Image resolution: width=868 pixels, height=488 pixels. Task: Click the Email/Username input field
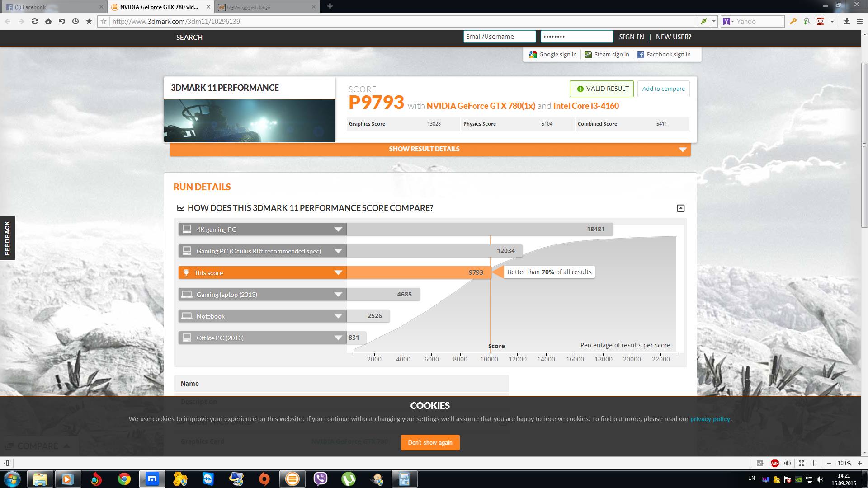(x=499, y=37)
